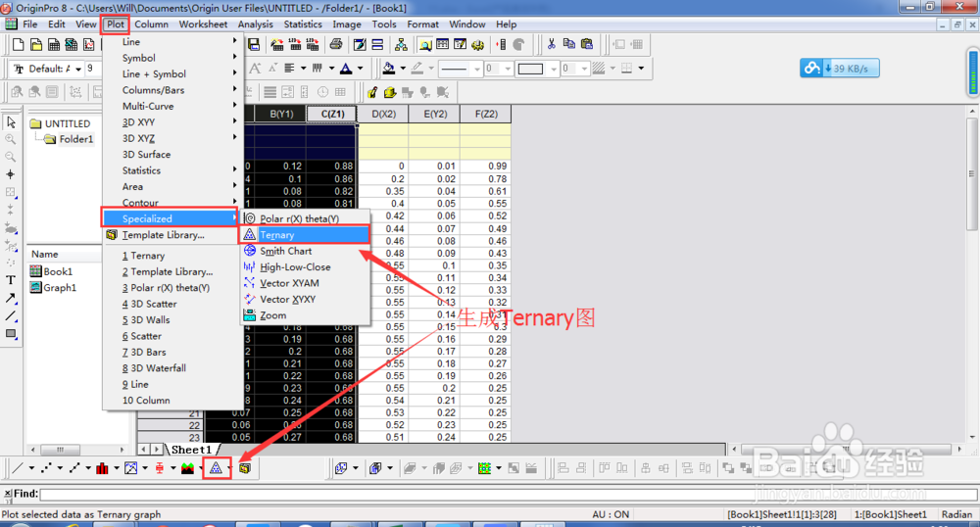
Task: Open the font name Default dropdown
Action: (x=78, y=69)
